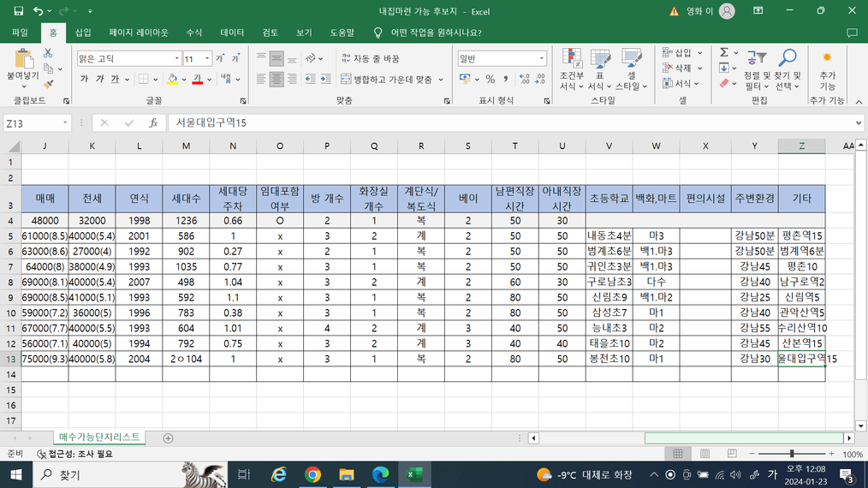Select the 매수가능단지리스트 sheet tab
This screenshot has height=488, width=868.
click(99, 437)
